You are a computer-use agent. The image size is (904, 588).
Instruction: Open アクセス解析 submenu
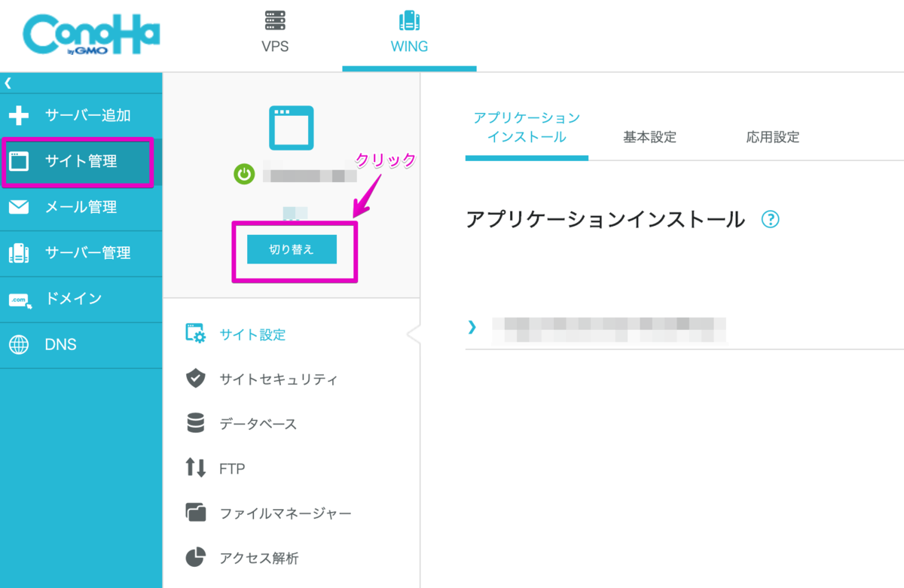[259, 558]
